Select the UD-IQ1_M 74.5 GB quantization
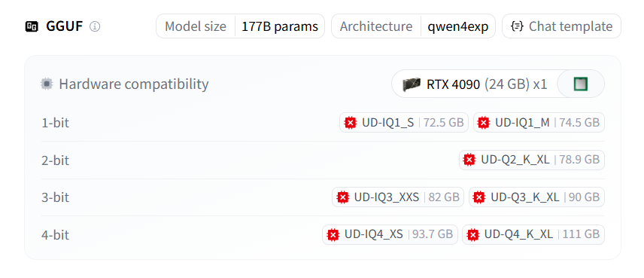Image resolution: width=644 pixels, height=278 pixels. pos(539,123)
